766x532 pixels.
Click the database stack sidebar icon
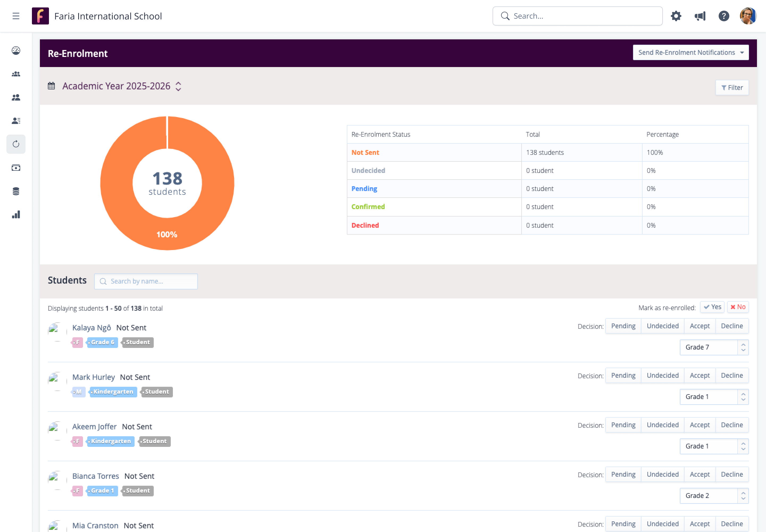pyautogui.click(x=16, y=191)
